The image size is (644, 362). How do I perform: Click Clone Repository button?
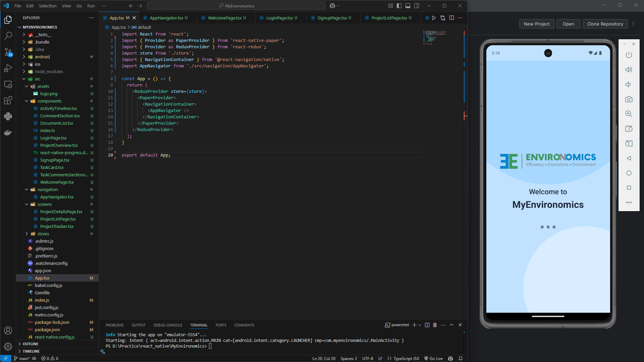click(x=605, y=24)
